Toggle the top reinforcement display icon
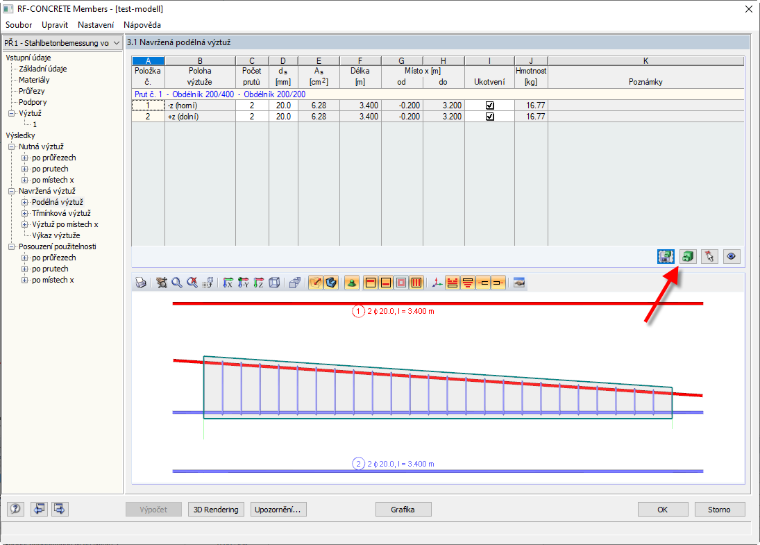Screen dimensions: 760x545 (x=371, y=283)
